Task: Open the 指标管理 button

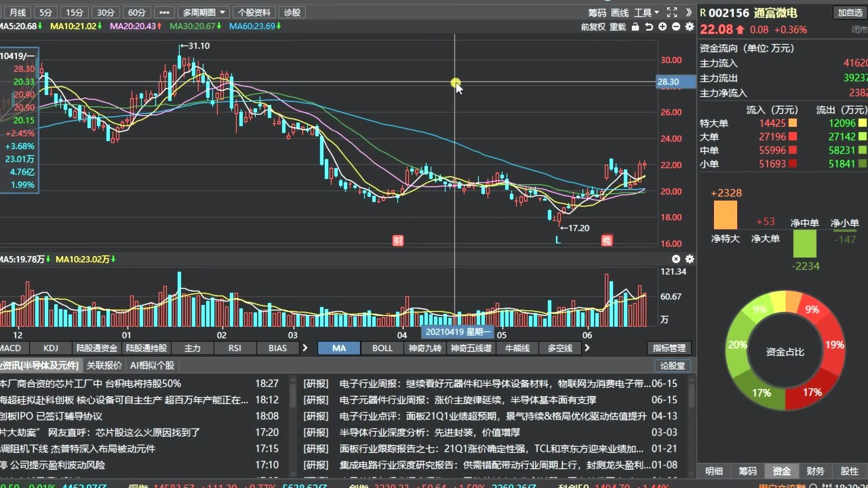Action: pos(669,348)
